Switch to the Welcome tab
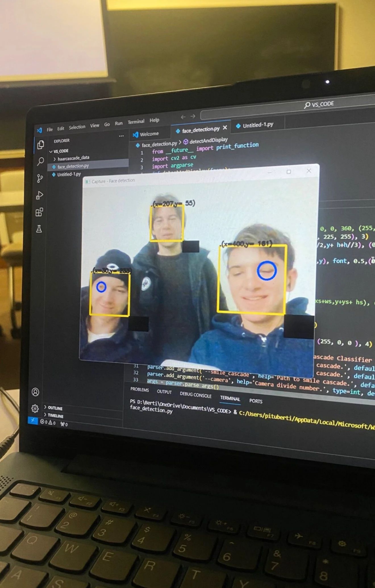375x588 pixels. tap(150, 134)
